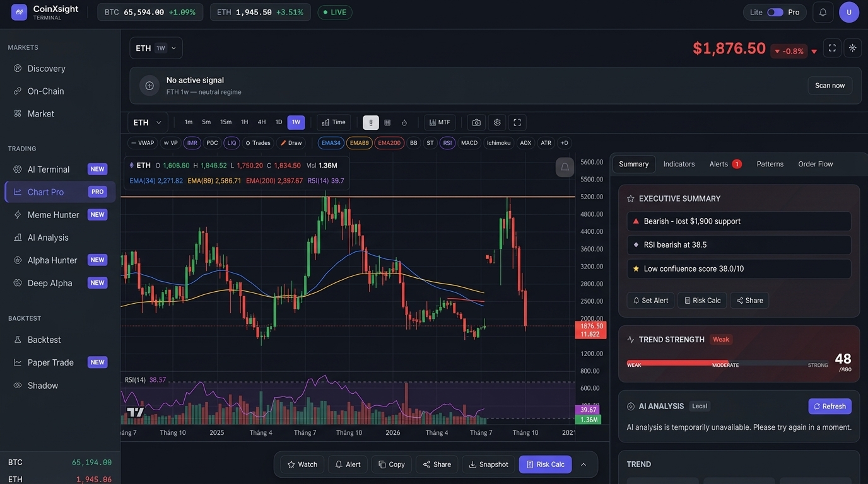Screen dimensions: 868x484
Task: Open Meme Hunter in the sidebar
Action: (x=60, y=214)
